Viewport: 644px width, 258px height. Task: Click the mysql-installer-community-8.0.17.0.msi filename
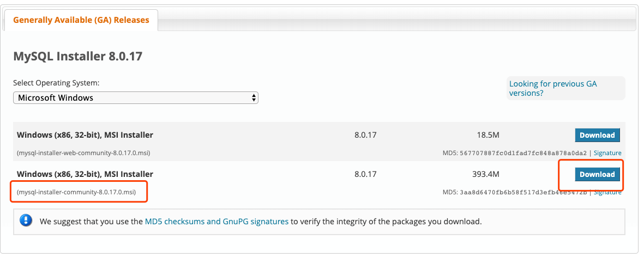(76, 192)
